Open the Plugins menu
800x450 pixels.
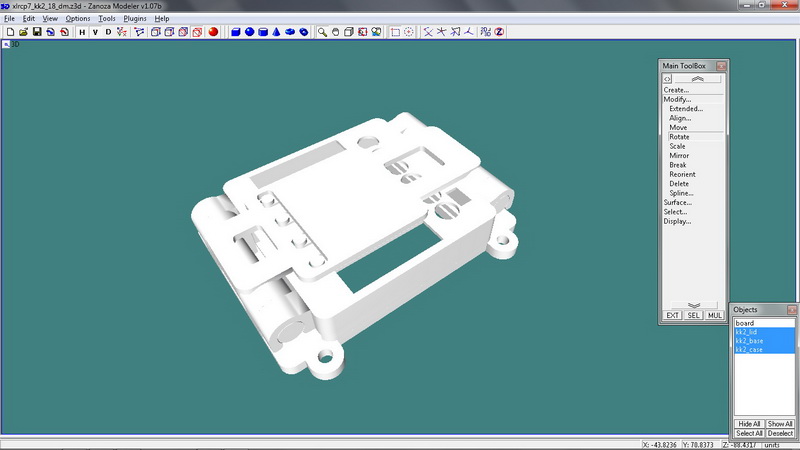pyautogui.click(x=135, y=19)
